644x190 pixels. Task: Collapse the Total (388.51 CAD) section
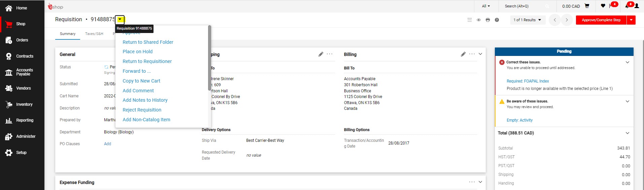[627, 133]
